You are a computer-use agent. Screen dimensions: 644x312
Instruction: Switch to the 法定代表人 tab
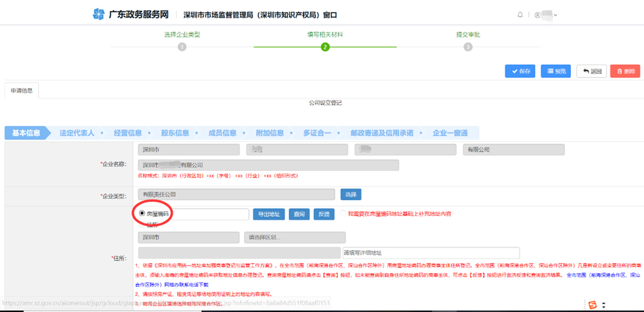(77, 133)
